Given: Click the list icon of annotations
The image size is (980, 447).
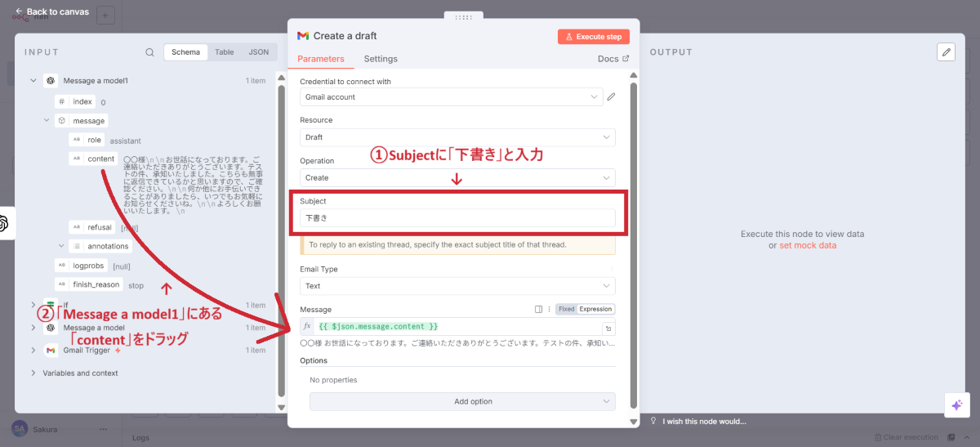Looking at the screenshot, I should coord(77,246).
